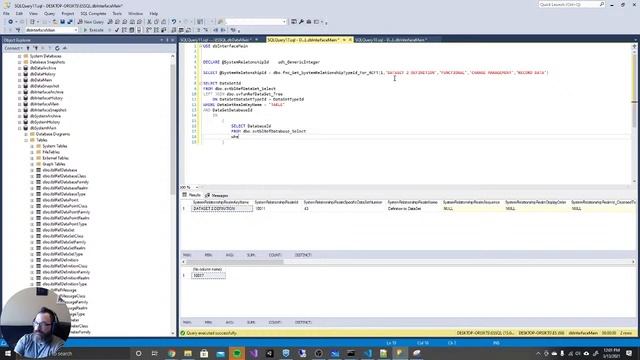The height and width of the screenshot is (360, 640).
Task: Open the View menu
Action: click(x=33, y=13)
